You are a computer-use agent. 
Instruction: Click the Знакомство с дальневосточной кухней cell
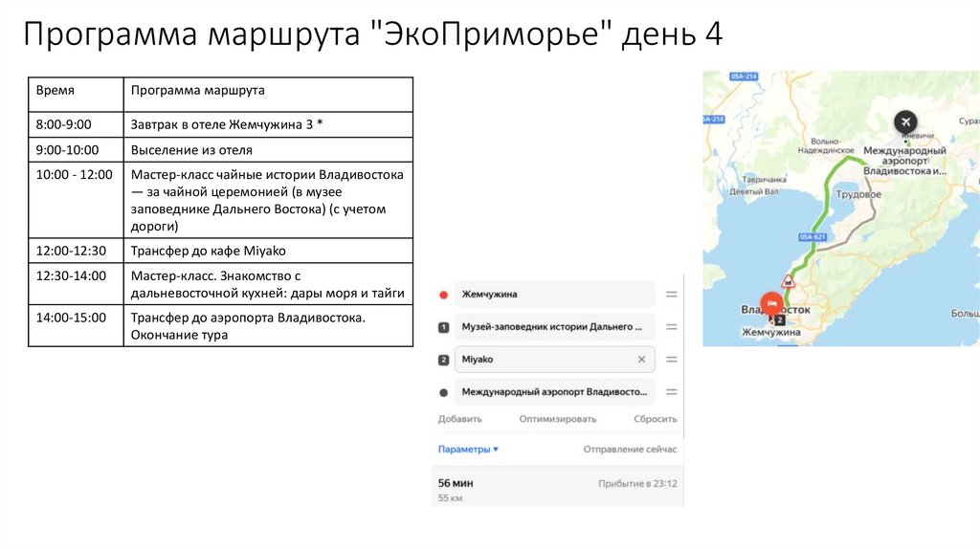pos(268,284)
